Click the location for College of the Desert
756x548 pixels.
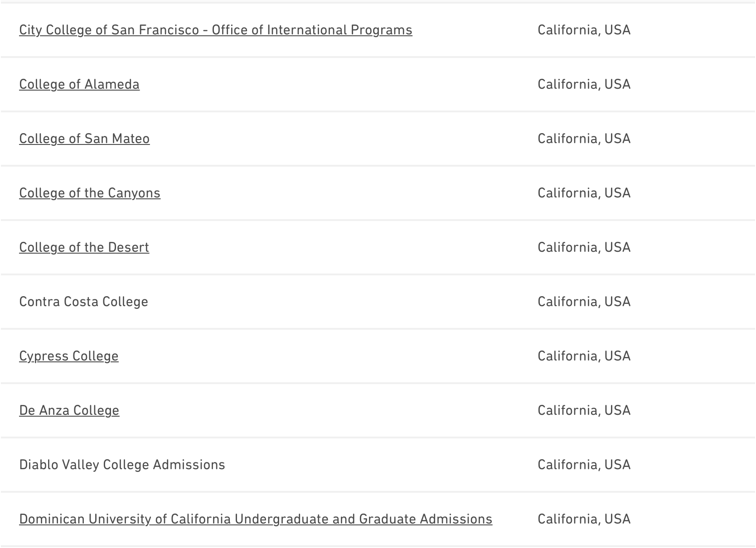click(584, 247)
